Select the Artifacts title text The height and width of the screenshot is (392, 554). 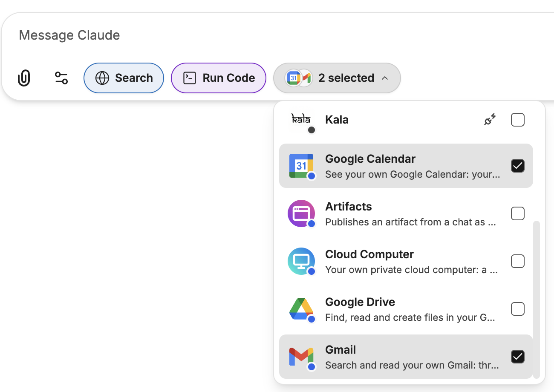coord(349,207)
